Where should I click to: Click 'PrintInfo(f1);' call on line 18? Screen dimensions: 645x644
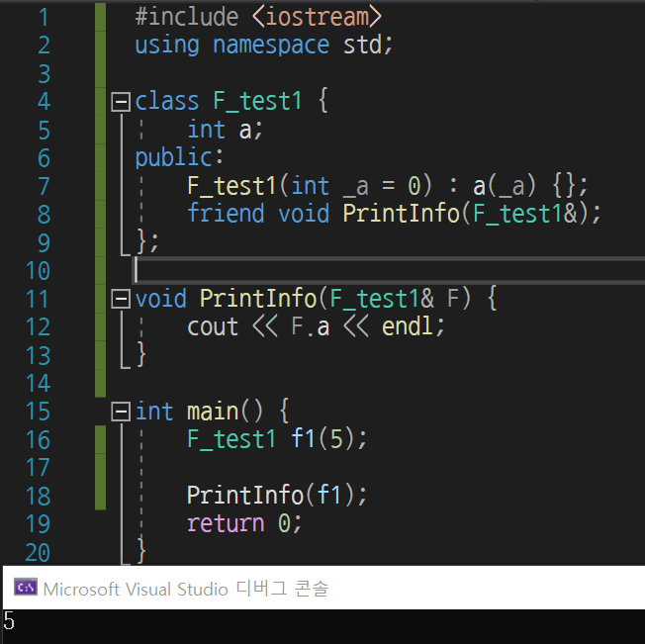click(x=277, y=496)
